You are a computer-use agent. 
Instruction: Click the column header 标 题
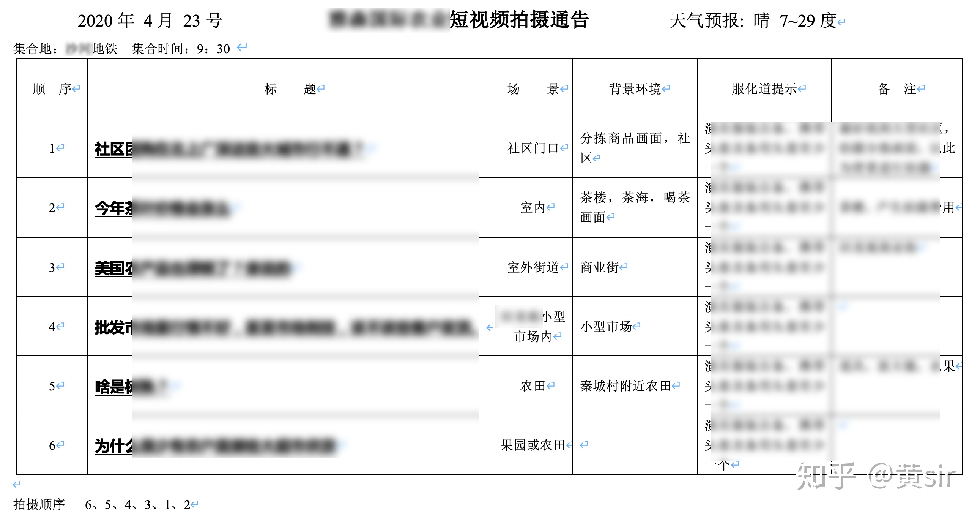pos(290,89)
